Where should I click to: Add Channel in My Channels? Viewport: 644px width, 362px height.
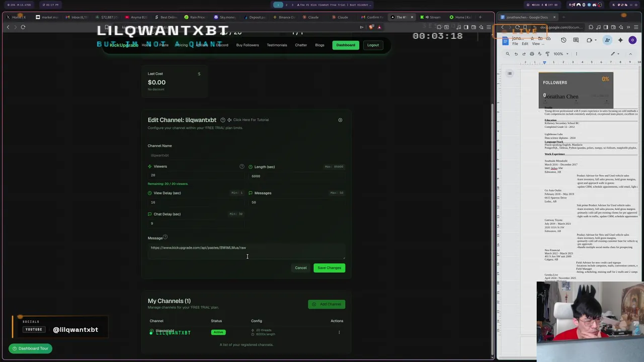click(327, 304)
